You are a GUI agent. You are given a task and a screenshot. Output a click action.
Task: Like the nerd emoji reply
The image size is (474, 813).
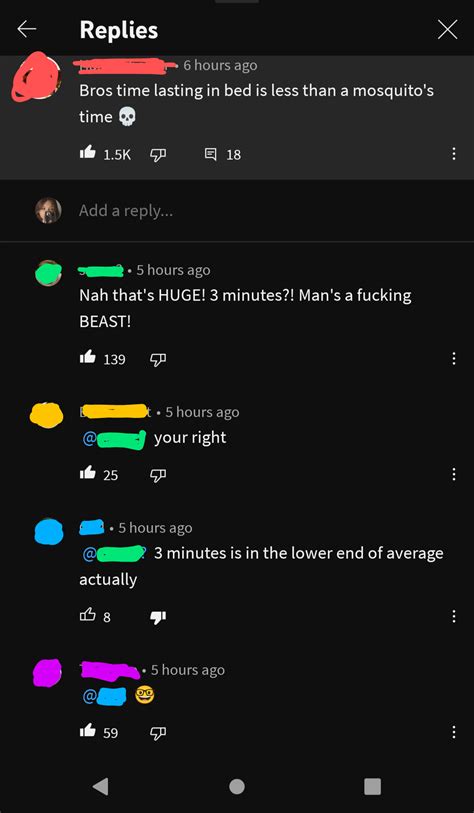[88, 732]
